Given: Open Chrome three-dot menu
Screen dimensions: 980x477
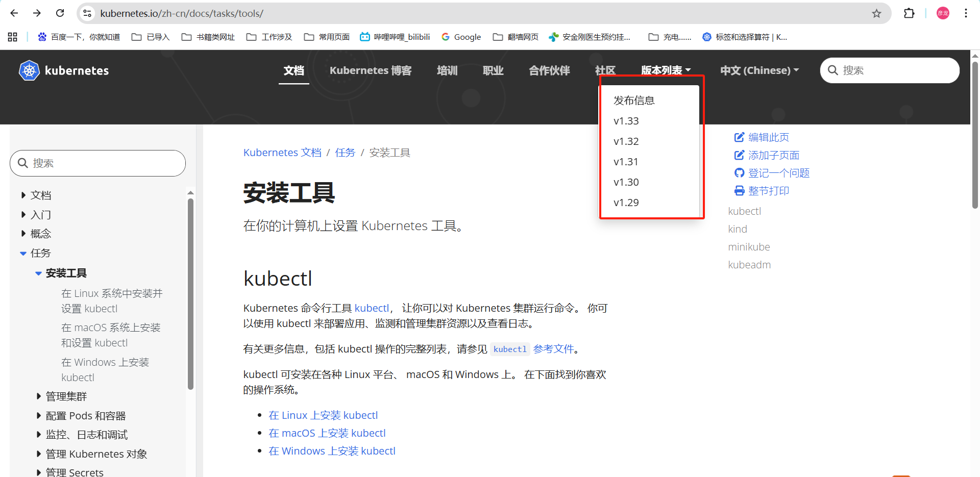Looking at the screenshot, I should (966, 13).
